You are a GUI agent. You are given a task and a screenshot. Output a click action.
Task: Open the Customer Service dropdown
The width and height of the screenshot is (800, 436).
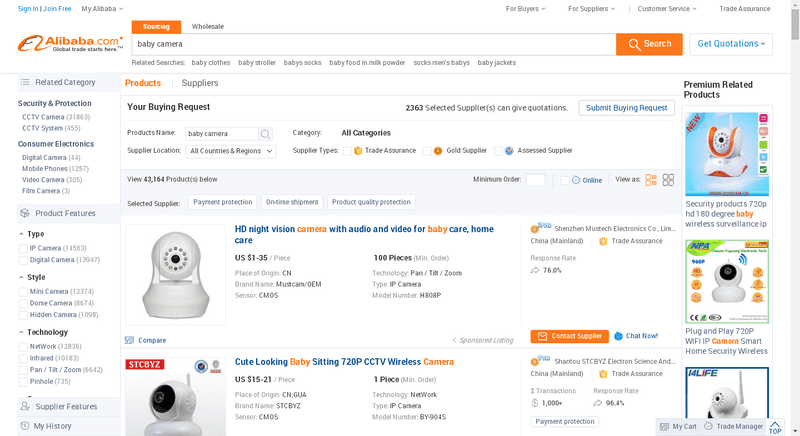tap(667, 9)
